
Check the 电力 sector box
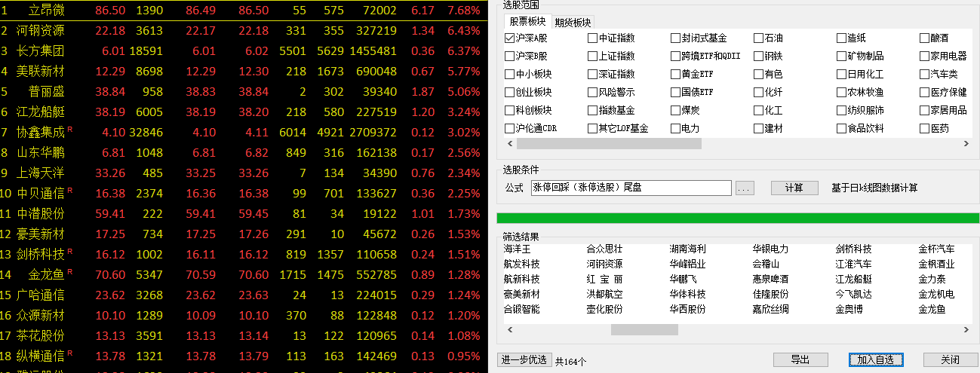(676, 128)
